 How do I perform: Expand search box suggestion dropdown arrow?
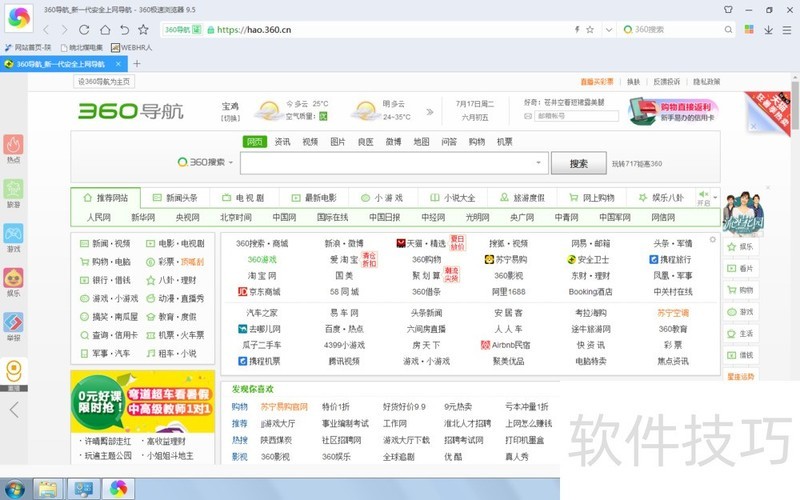[540, 162]
